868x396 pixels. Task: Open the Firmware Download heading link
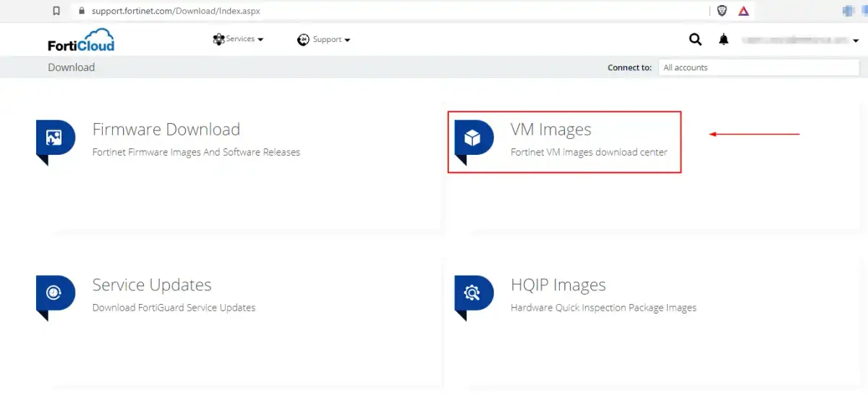[x=166, y=130]
